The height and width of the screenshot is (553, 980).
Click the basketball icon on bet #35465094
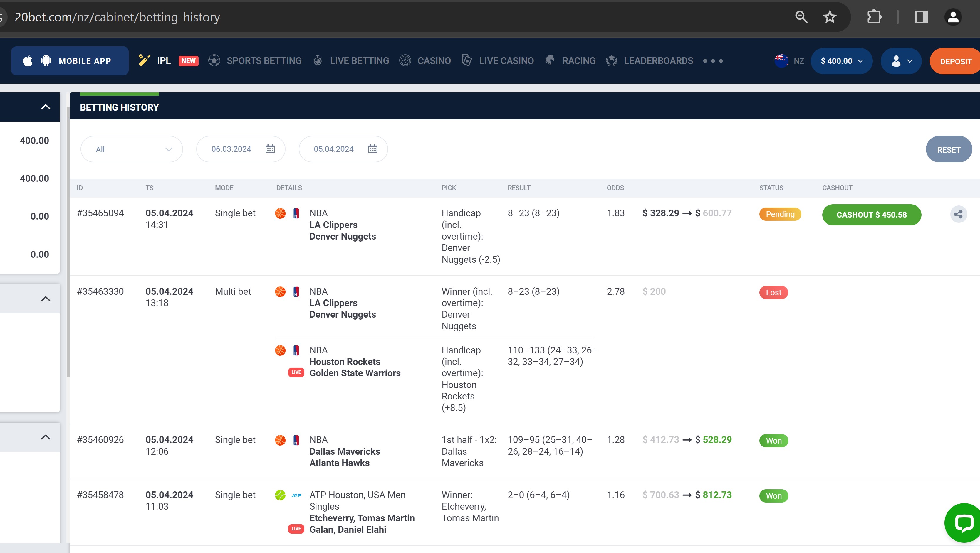[x=280, y=213]
